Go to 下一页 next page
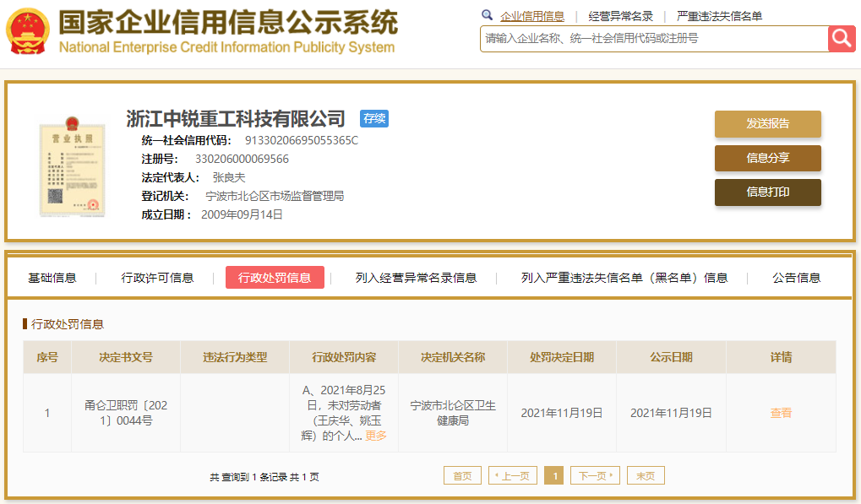Viewport: 861px width, 504px height. coord(595,475)
